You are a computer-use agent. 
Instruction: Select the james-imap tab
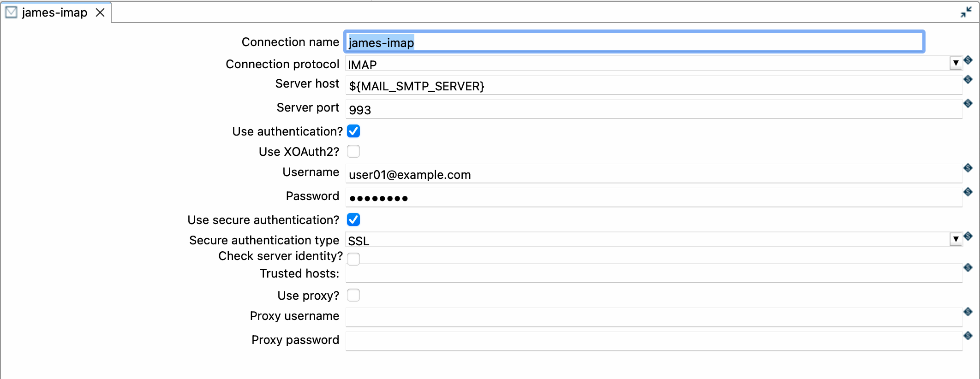click(x=54, y=12)
